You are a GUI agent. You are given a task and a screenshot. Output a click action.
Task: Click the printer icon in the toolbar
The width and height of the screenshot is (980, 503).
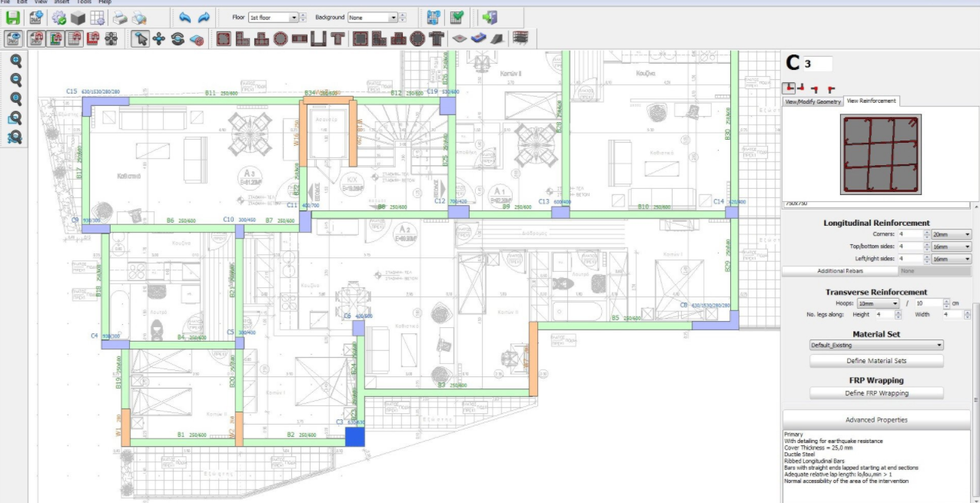pos(120,17)
